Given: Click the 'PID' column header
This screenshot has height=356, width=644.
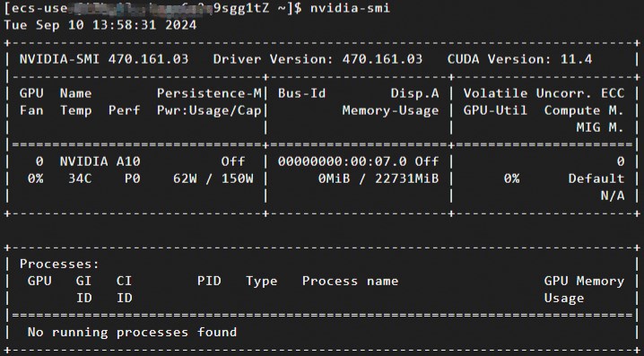Looking at the screenshot, I should 209,281.
